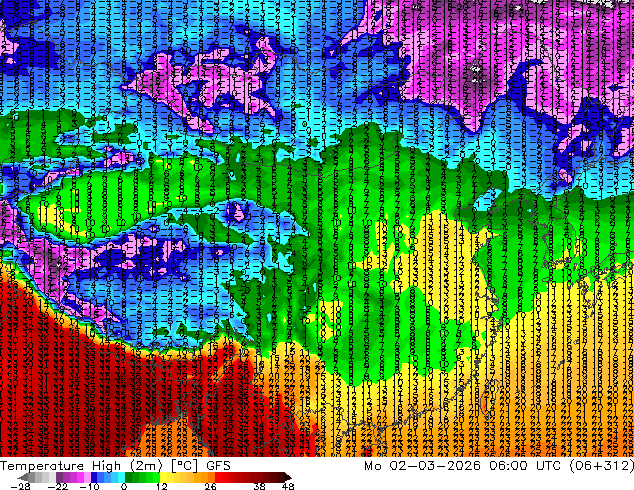Click the '(06+312)' forecast offset text
Screen dimensions: 634x490
[x=602, y=466]
